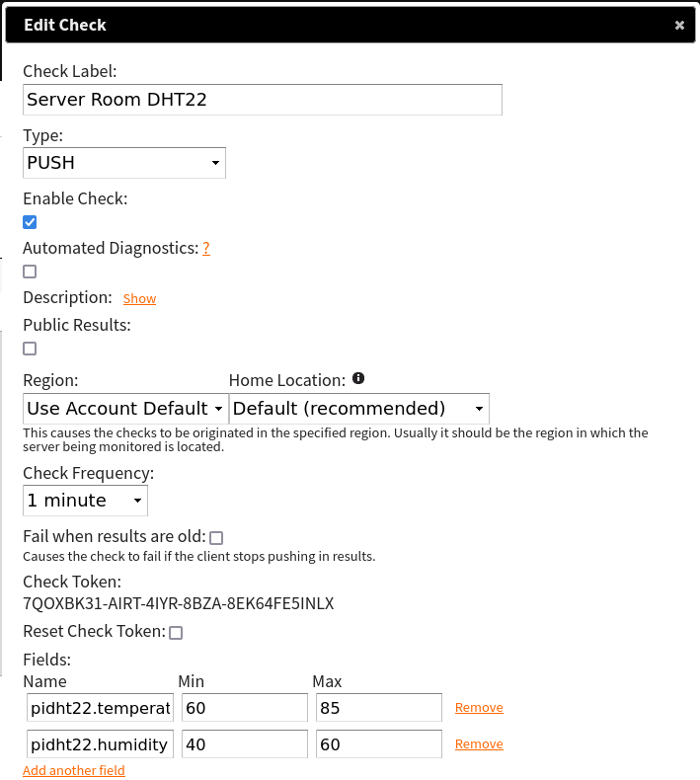Edit the temperature Min value field

click(243, 708)
